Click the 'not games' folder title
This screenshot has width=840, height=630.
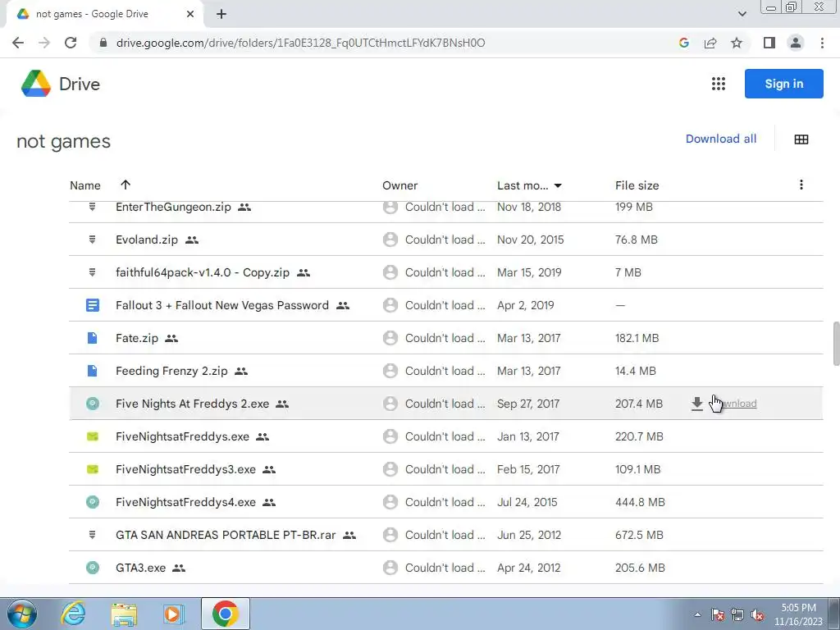click(x=64, y=142)
